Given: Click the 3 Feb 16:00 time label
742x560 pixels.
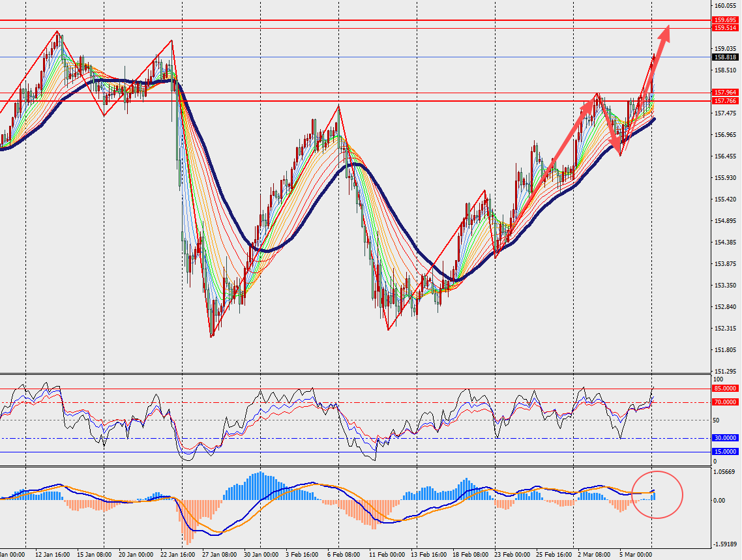Looking at the screenshot, I should [x=301, y=554].
